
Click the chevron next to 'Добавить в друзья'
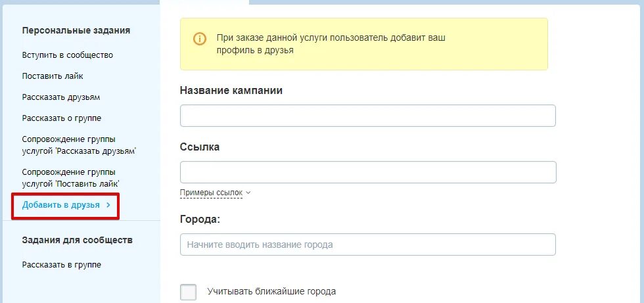(108, 205)
